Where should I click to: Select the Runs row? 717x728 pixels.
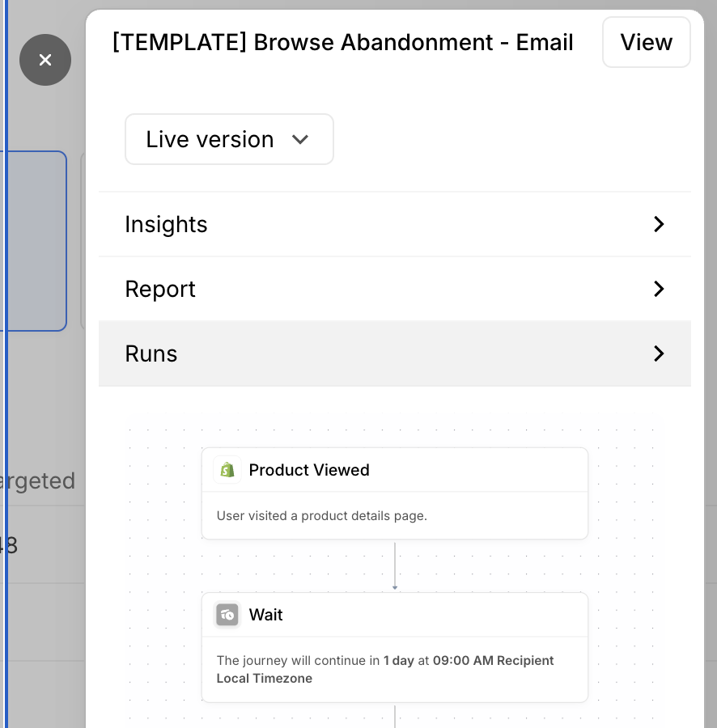click(394, 353)
